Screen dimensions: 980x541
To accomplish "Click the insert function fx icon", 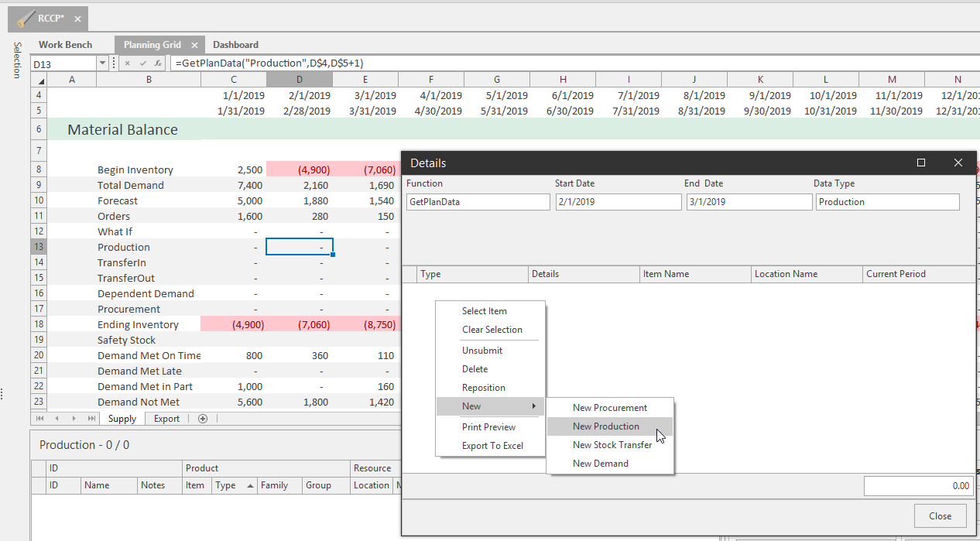I will (158, 63).
